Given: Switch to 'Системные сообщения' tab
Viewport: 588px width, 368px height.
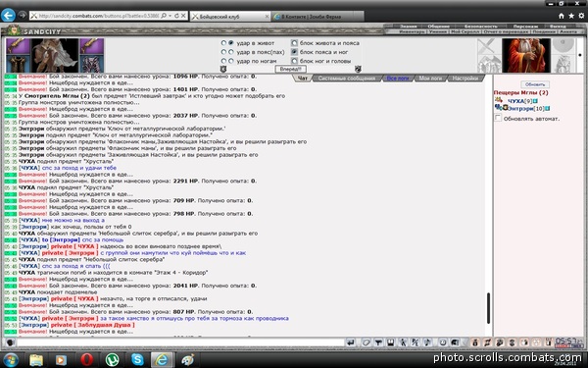Looking at the screenshot, I should pos(347,79).
